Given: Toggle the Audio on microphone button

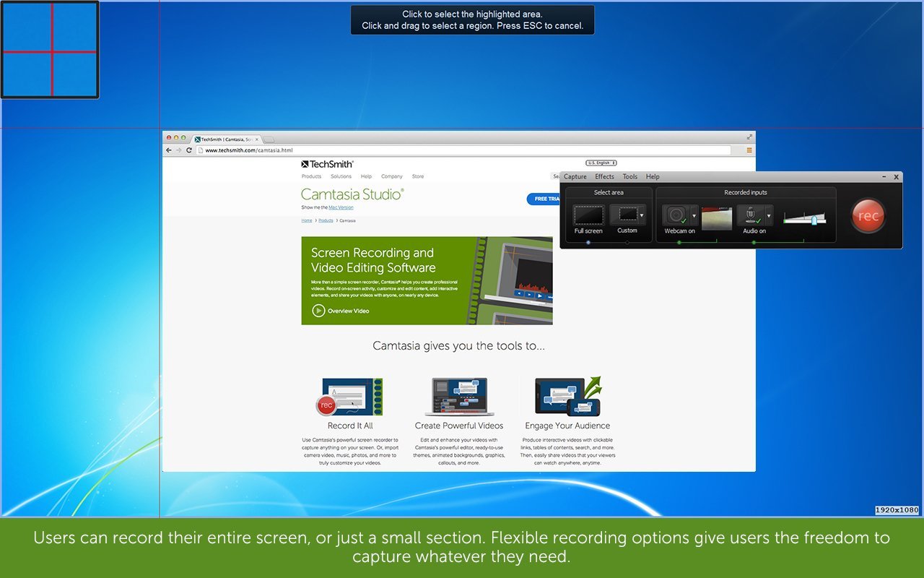Looking at the screenshot, I should click(751, 215).
